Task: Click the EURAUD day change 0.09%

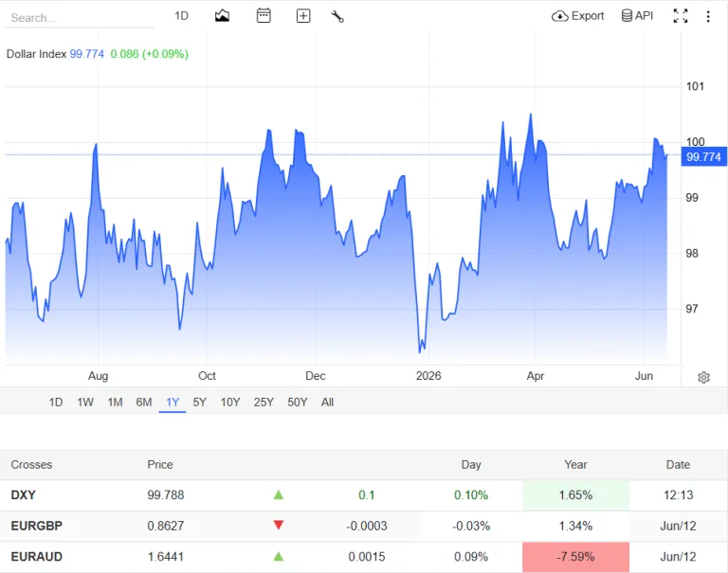Action: click(471, 556)
